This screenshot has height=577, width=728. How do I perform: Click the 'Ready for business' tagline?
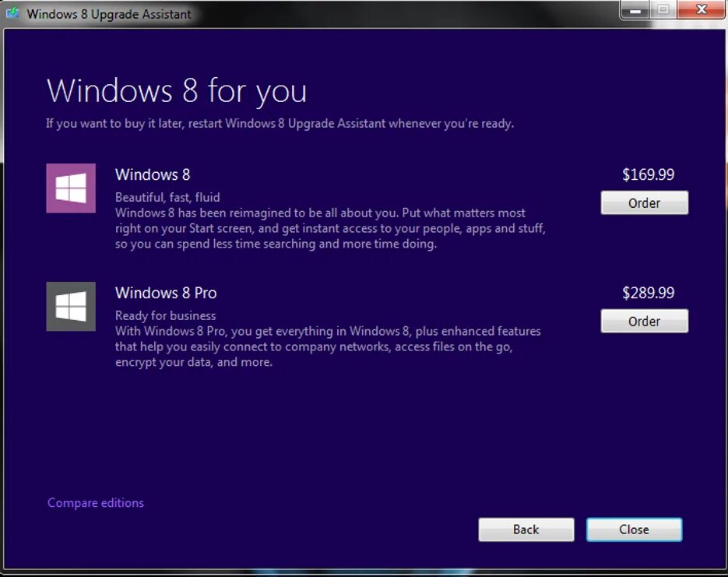pyautogui.click(x=166, y=315)
